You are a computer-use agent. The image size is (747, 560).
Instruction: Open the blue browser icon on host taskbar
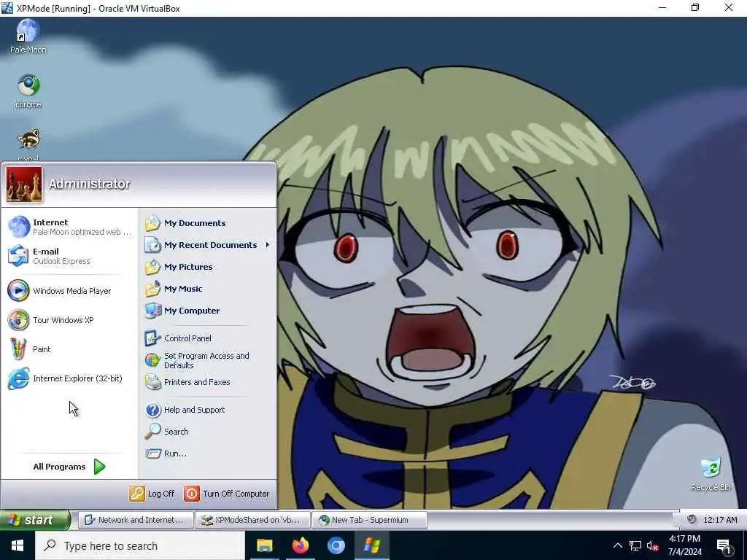tap(336, 545)
